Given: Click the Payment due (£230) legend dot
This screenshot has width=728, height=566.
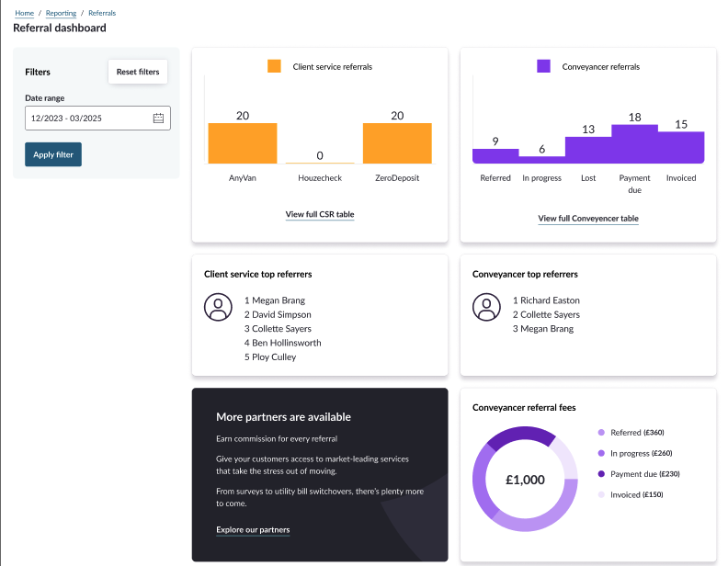Looking at the screenshot, I should pyautogui.click(x=601, y=474).
